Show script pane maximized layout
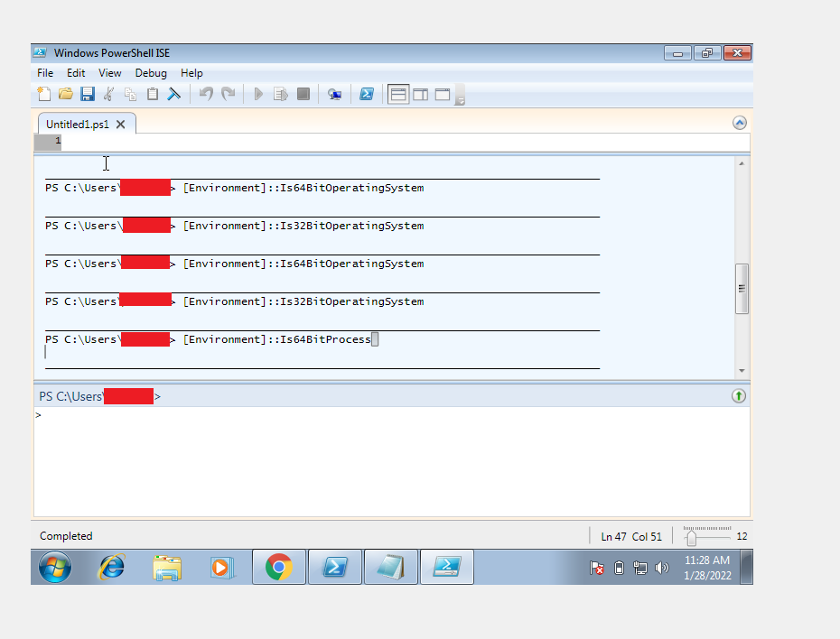This screenshot has width=840, height=639. pos(443,95)
